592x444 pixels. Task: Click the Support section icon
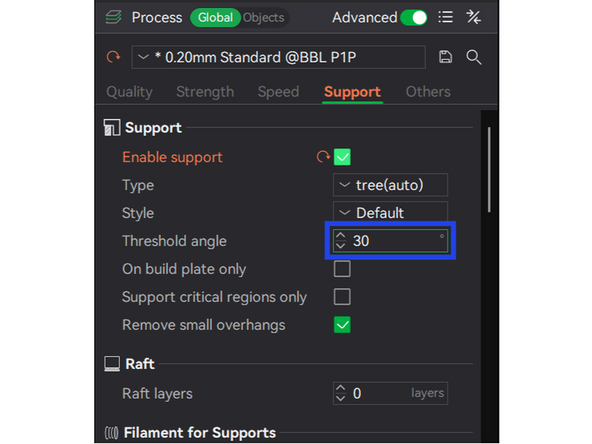112,128
